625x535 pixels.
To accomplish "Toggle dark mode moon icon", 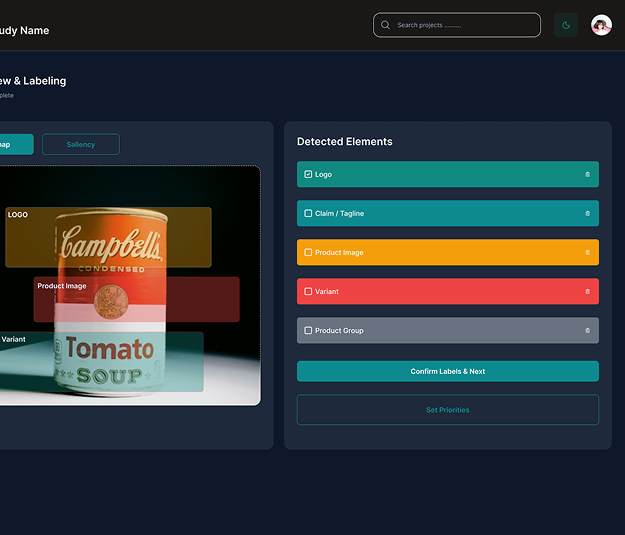I will coord(566,25).
